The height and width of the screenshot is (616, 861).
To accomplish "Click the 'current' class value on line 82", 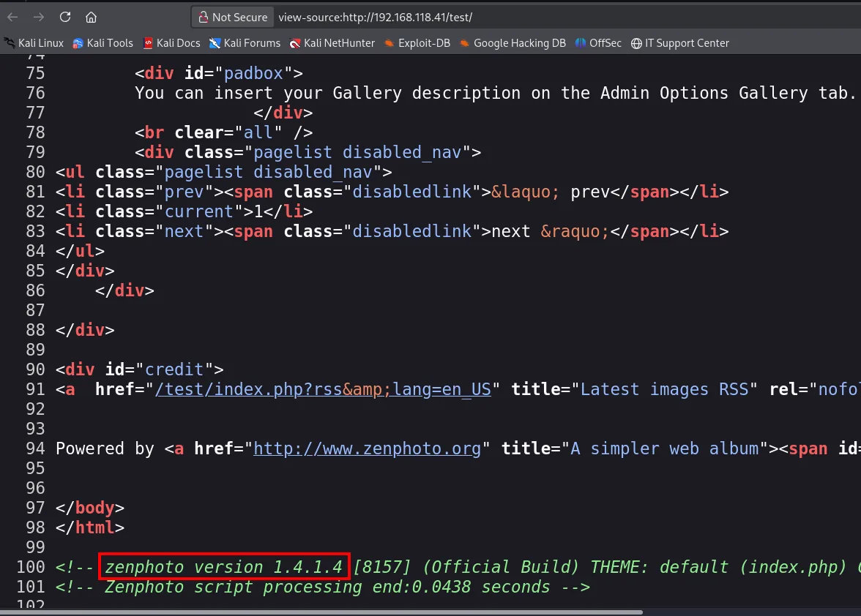I will [199, 211].
